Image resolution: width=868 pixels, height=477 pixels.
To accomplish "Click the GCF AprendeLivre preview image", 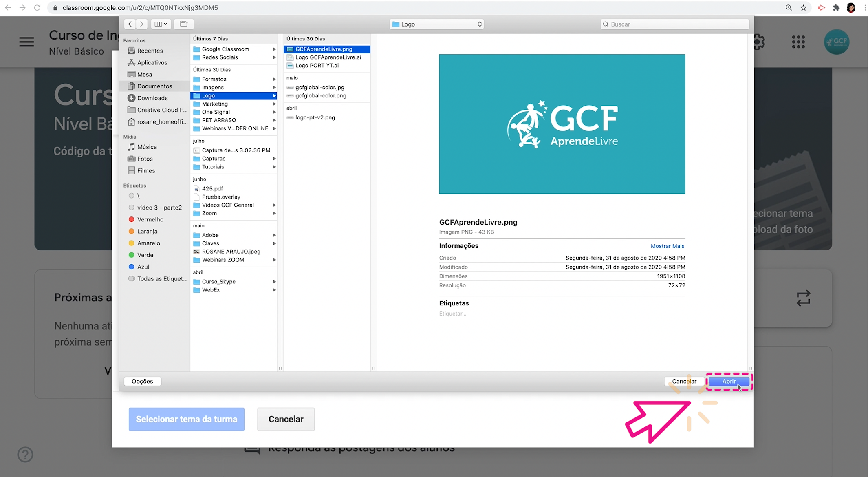I will coord(562,124).
